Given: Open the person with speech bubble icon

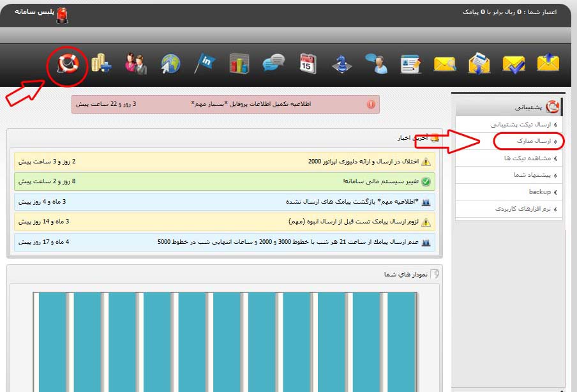Looking at the screenshot, I should point(377,64).
